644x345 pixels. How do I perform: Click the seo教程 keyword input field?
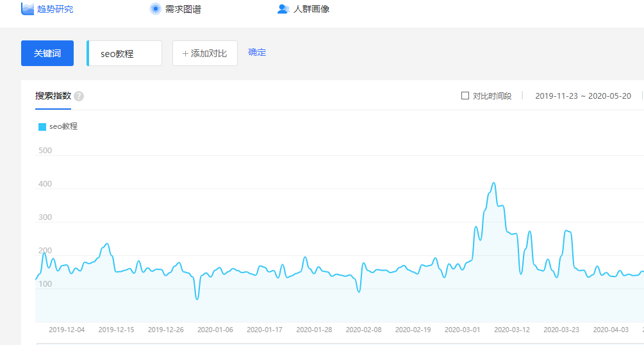tap(124, 53)
